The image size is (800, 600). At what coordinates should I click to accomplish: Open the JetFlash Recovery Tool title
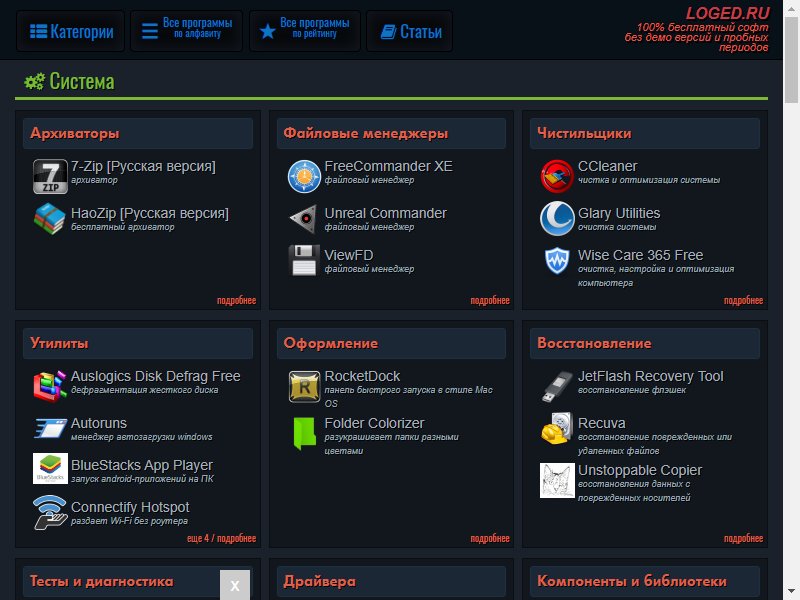point(651,376)
